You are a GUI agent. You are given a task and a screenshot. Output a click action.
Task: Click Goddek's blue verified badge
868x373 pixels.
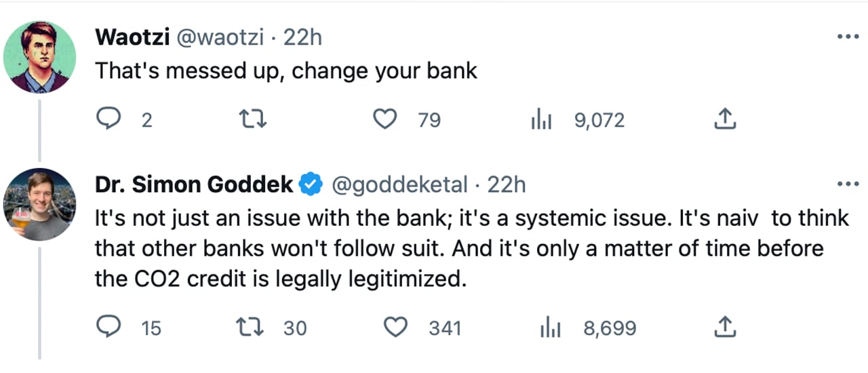coord(311,184)
